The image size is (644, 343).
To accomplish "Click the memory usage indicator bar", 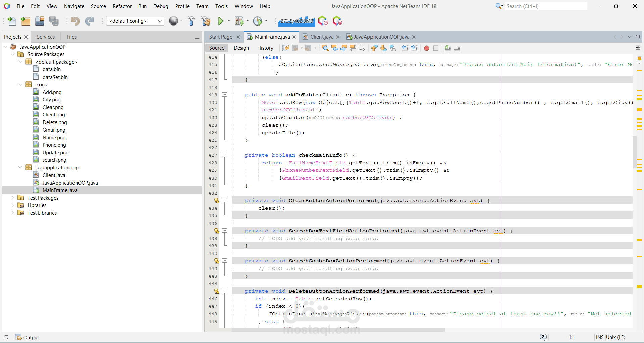I will click(297, 21).
